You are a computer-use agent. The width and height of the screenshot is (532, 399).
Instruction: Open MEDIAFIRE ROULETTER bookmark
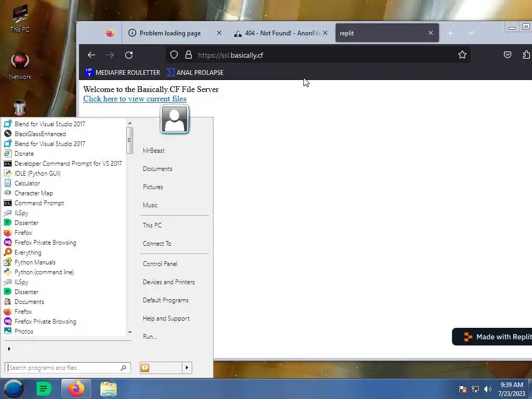click(x=123, y=72)
